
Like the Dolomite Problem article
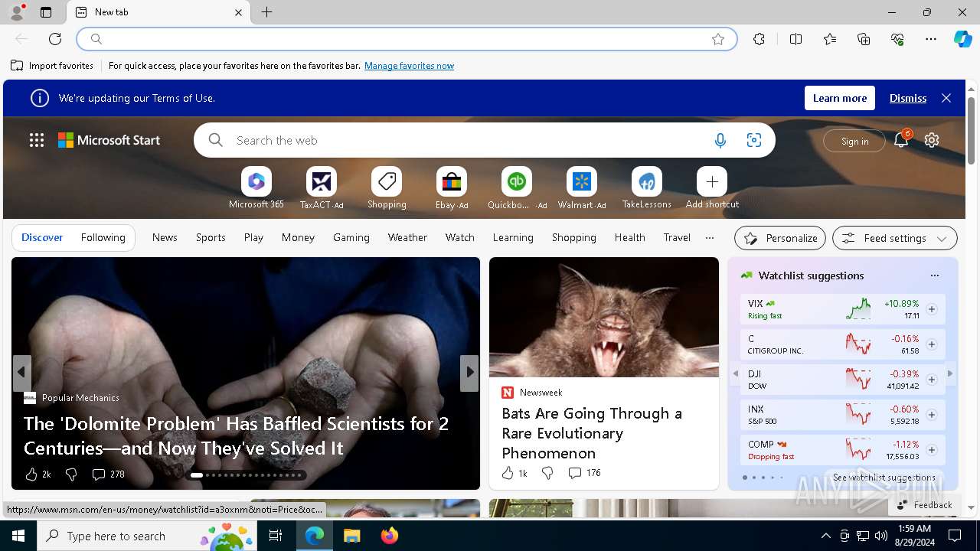(31, 474)
